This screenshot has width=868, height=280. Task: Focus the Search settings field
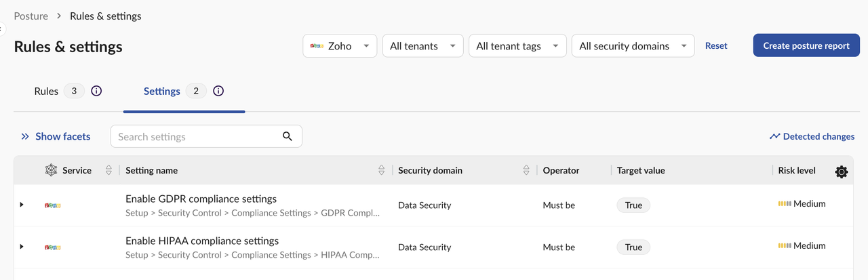197,136
